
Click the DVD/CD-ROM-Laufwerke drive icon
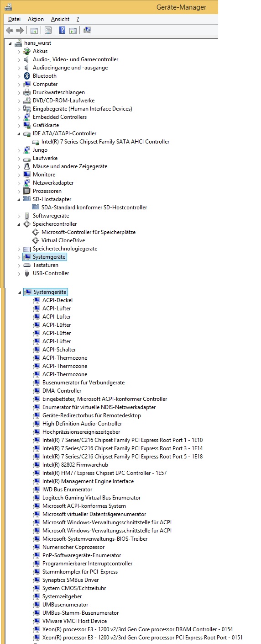[27, 101]
